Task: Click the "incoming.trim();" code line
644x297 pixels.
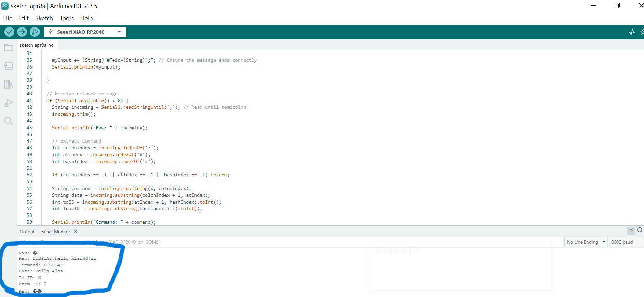Action: pos(74,114)
